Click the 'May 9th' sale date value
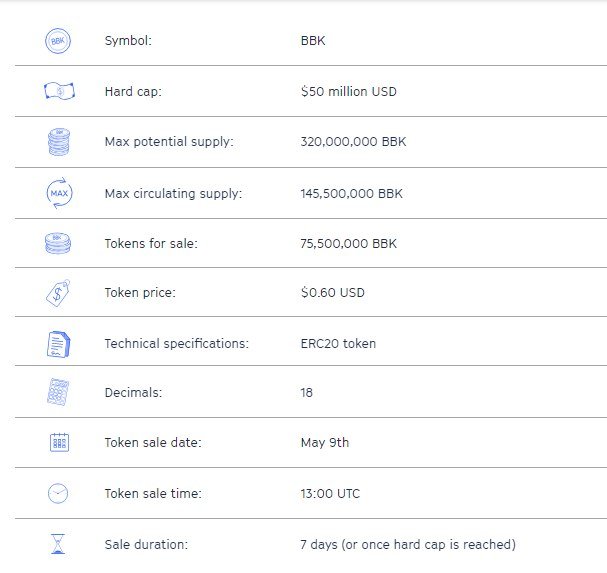Screen dimensions: 607x573 point(325,443)
